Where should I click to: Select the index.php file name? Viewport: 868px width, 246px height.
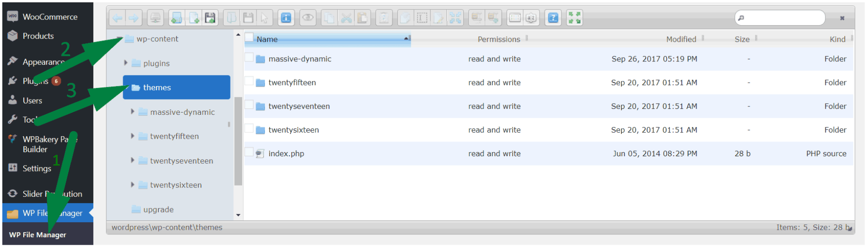tap(286, 153)
